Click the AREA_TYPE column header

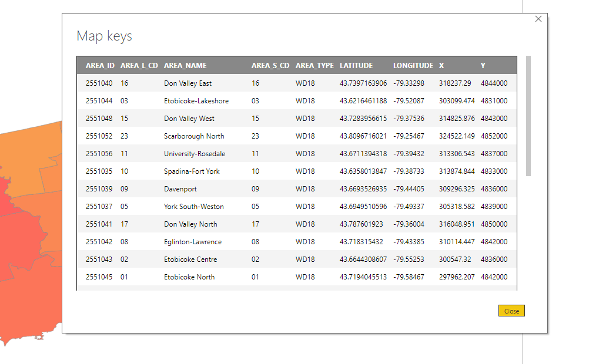314,66
